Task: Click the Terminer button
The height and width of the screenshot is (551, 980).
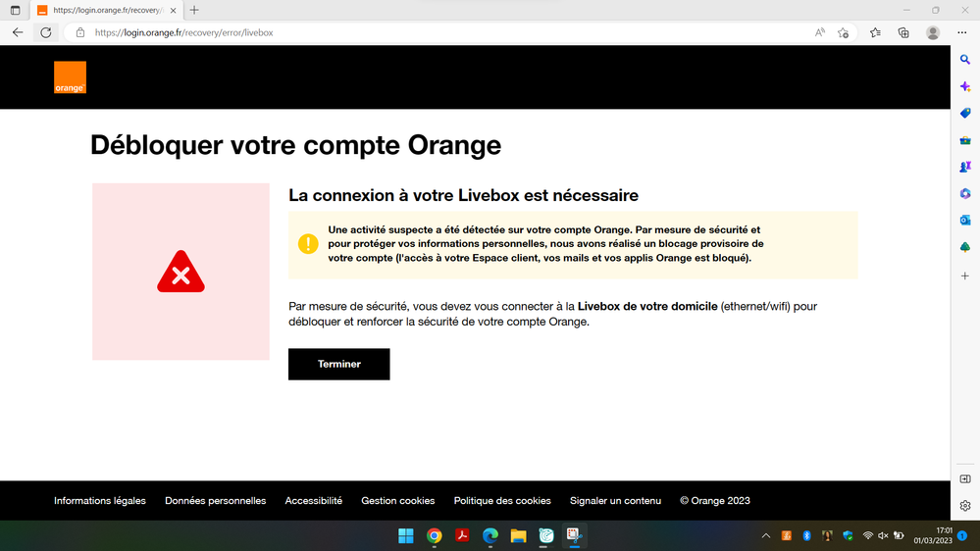Action: pyautogui.click(x=338, y=364)
